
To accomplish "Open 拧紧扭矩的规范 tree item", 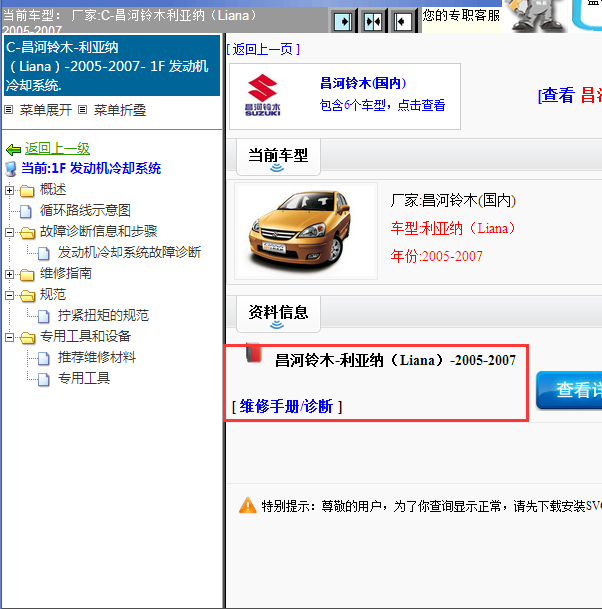I will pos(103,315).
